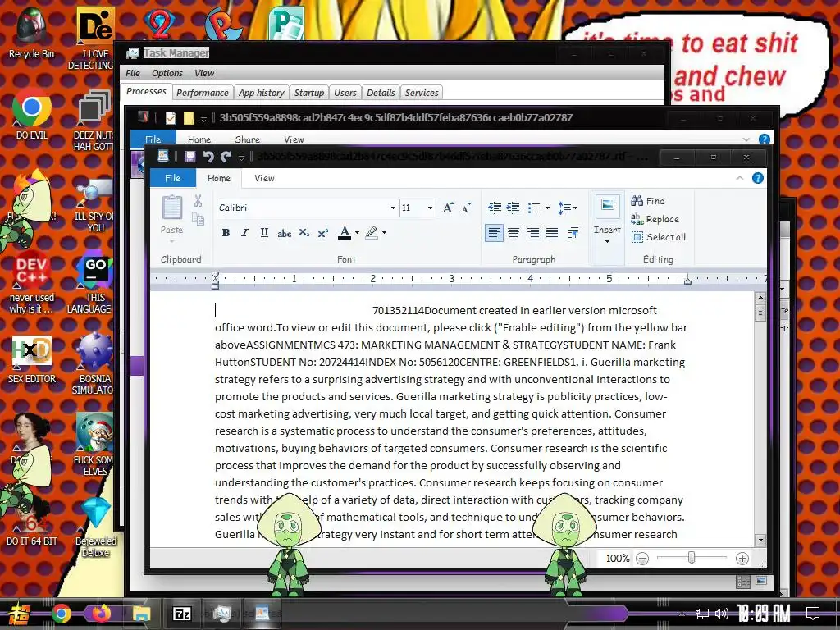Viewport: 840px width, 630px height.
Task: Expand the Text color dropdown arrow
Action: pyautogui.click(x=358, y=233)
